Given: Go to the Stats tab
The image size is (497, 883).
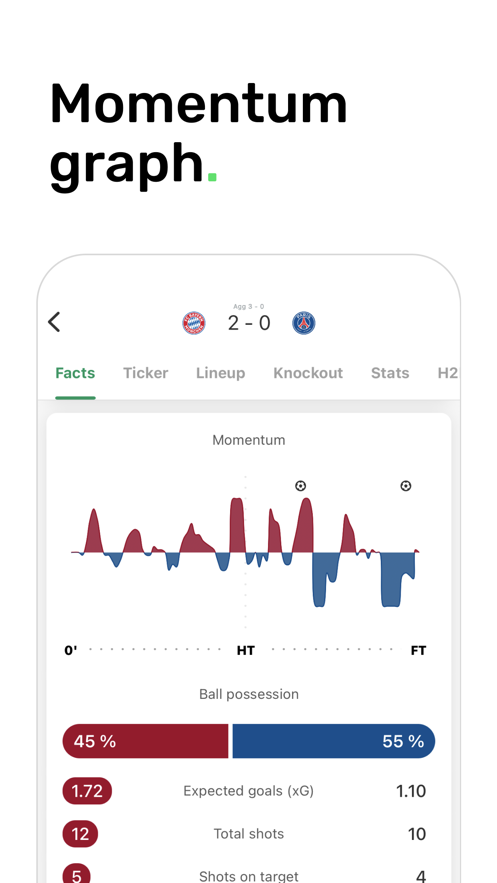Looking at the screenshot, I should 390,373.
